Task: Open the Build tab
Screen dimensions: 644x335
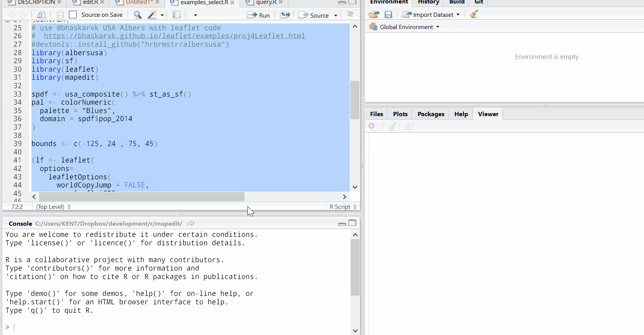Action: [x=457, y=2]
